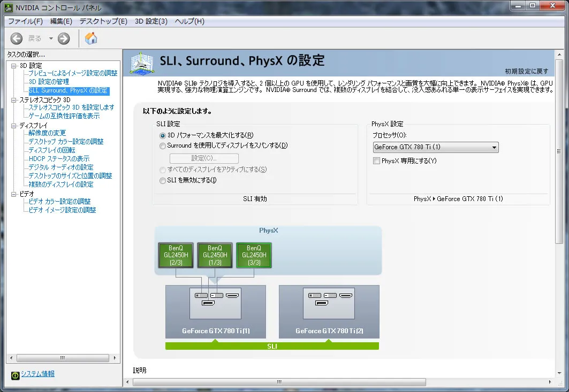Viewport: 569px width, 392px height.
Task: Open 編集(E) menu
Action: point(61,21)
